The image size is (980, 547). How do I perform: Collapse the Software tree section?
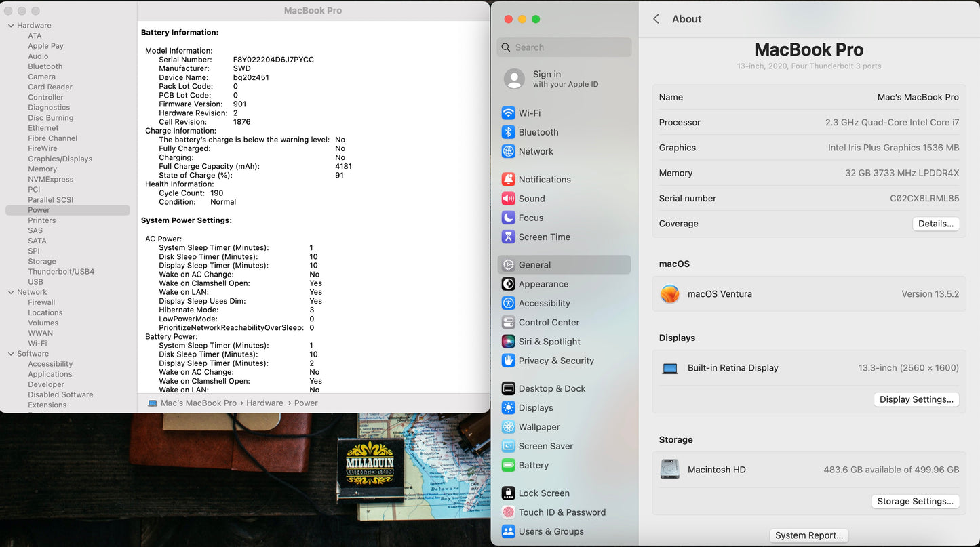[x=11, y=354]
